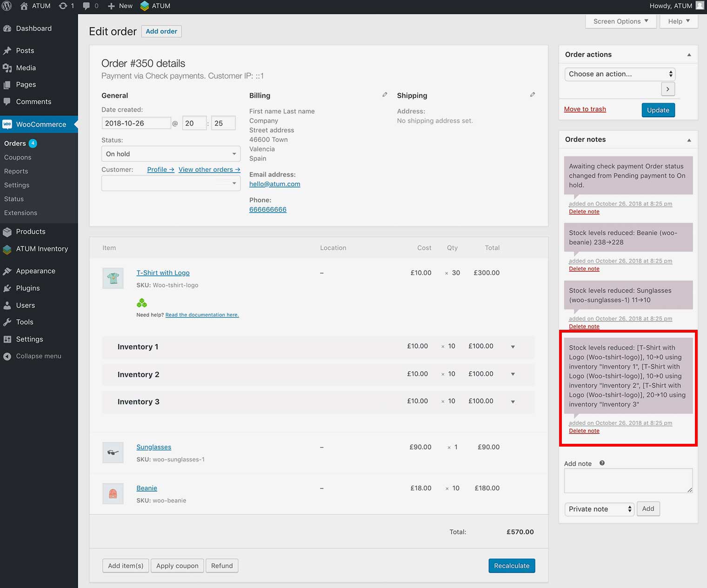The width and height of the screenshot is (707, 588).
Task: Open the T-Shirt with Logo thumbnail
Action: pyautogui.click(x=113, y=278)
